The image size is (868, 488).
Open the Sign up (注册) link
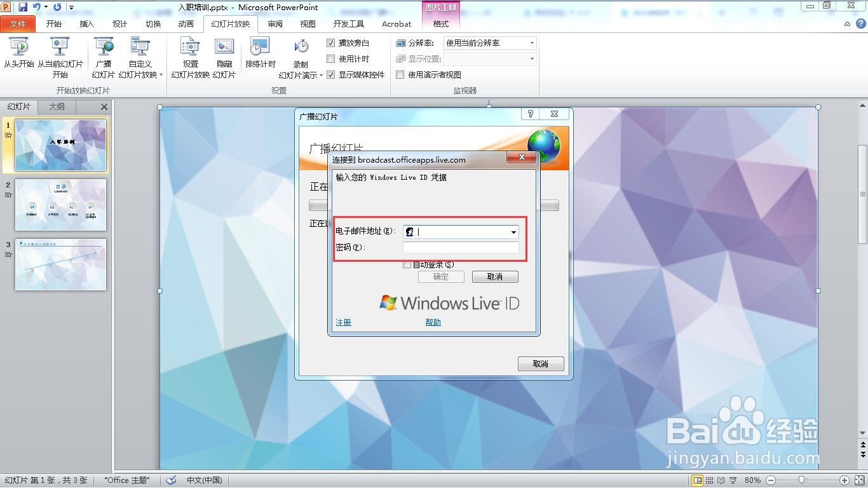click(x=344, y=322)
